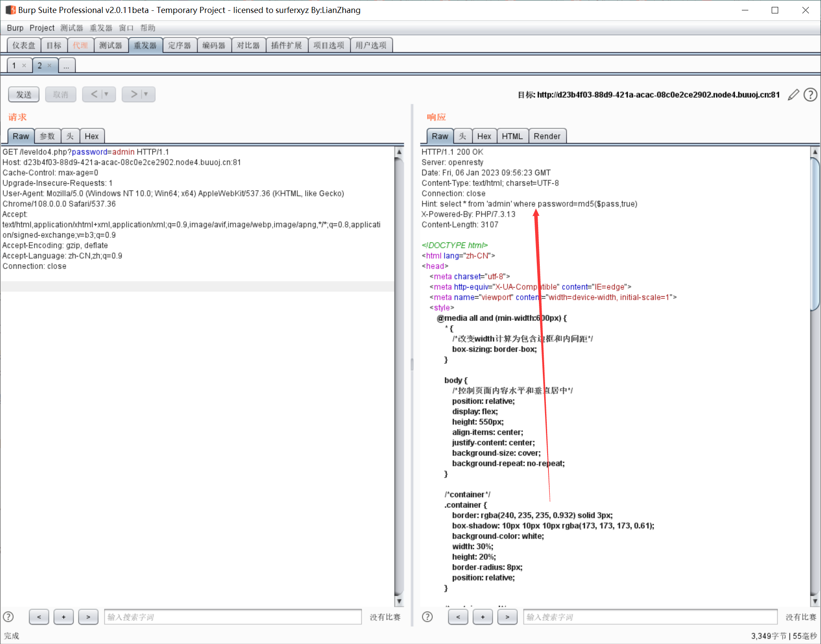Open the Project menu

[42, 28]
